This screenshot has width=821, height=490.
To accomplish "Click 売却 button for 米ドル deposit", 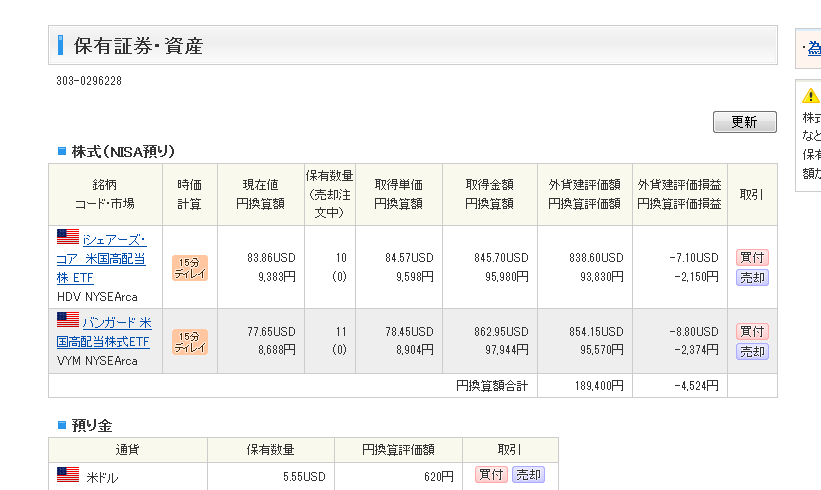I will click(x=528, y=474).
